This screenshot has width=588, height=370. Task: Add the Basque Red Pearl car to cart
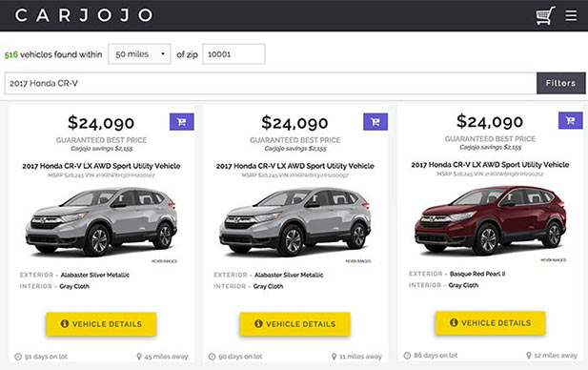(571, 120)
